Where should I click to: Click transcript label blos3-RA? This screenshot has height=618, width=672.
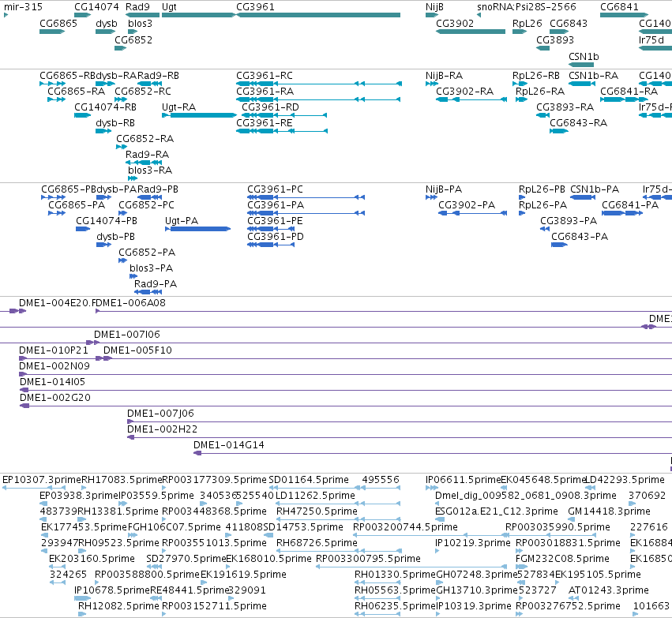coord(150,170)
